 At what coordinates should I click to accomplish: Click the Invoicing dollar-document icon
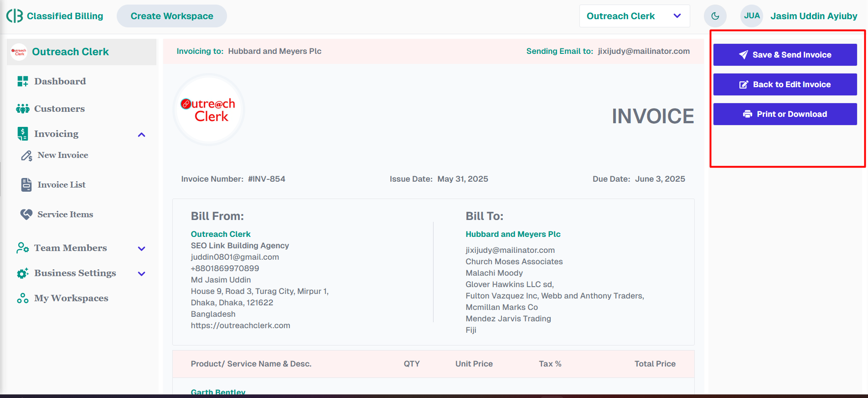(22, 134)
